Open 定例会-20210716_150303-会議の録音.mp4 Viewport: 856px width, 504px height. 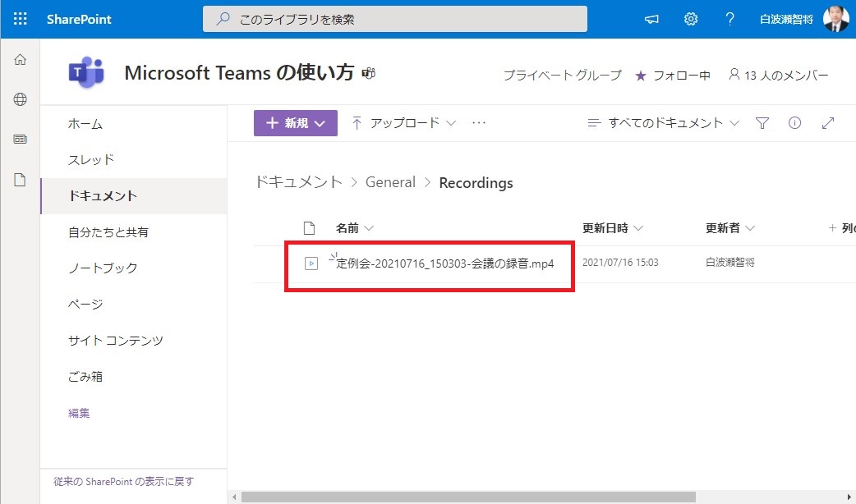[445, 263]
